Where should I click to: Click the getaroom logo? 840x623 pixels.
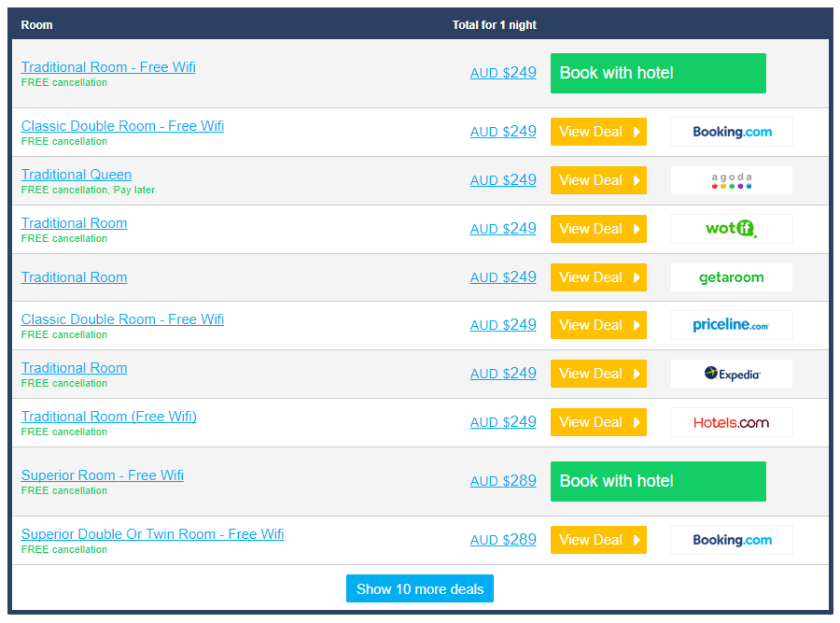click(x=731, y=277)
